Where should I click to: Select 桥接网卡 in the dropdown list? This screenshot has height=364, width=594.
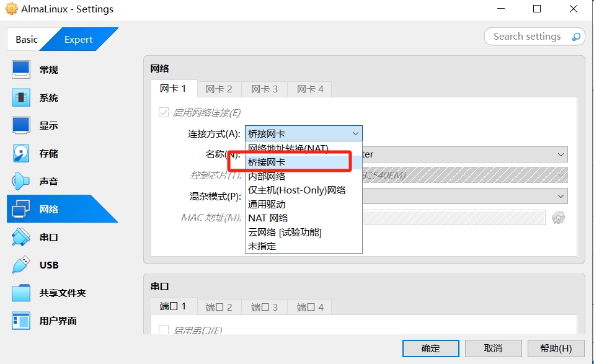coord(303,162)
